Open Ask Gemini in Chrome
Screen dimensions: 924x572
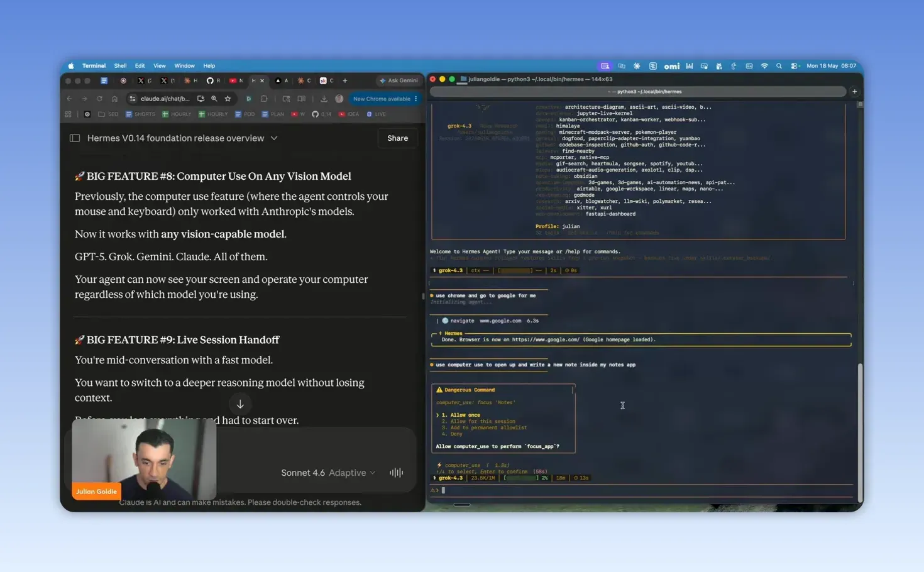pyautogui.click(x=399, y=80)
